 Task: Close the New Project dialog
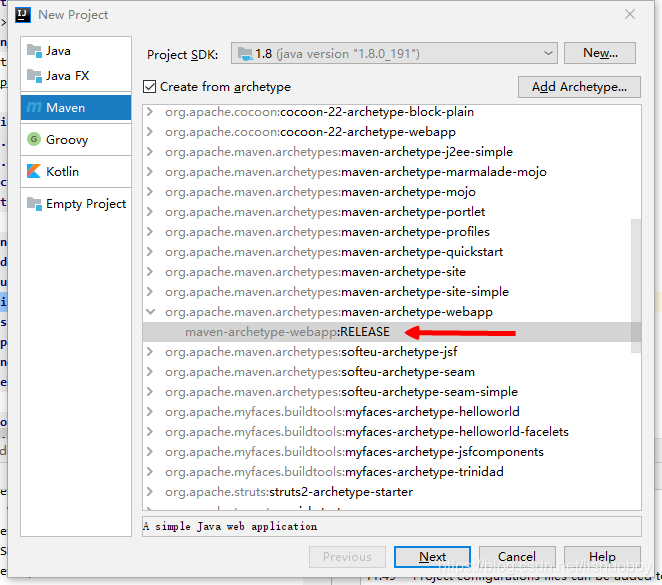[630, 14]
